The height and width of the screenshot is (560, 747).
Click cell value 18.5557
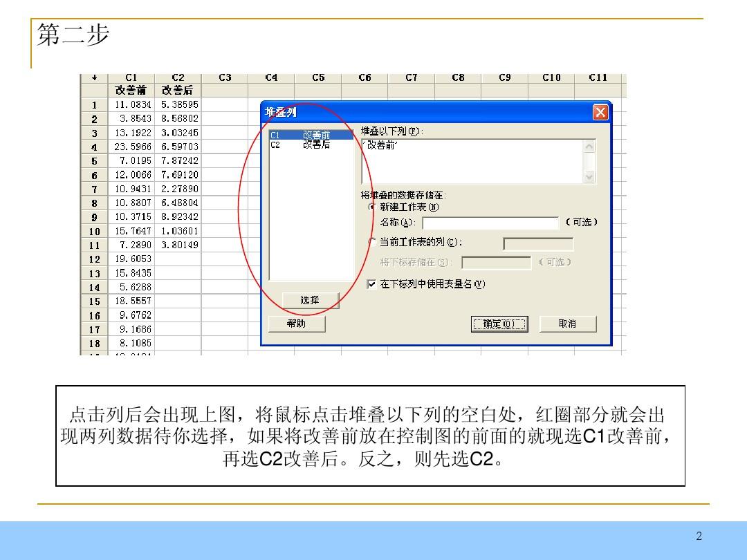(x=131, y=301)
